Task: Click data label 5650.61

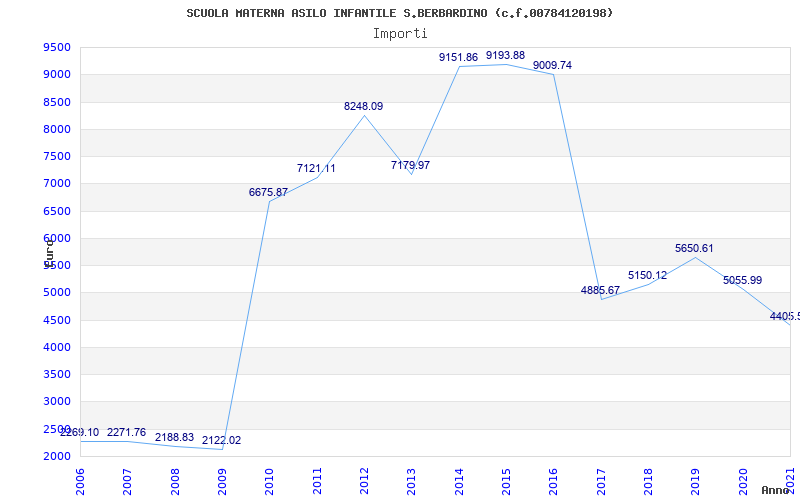Action: point(694,248)
